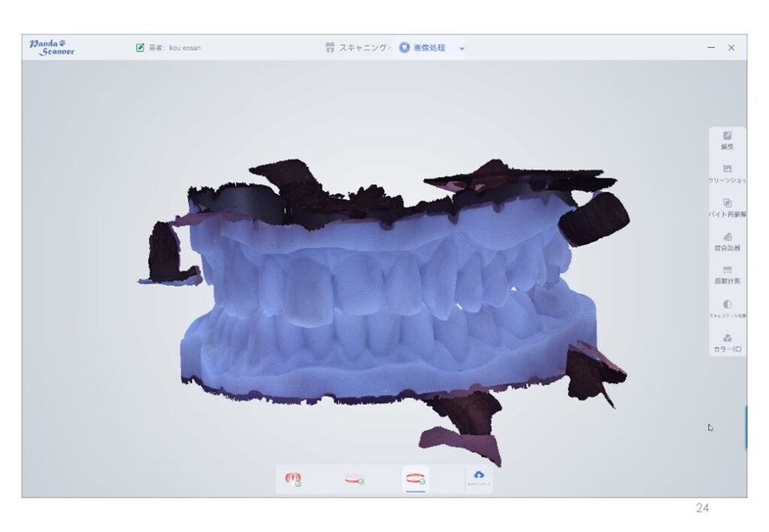Select the バイト再調整 bite readjust tool

click(x=727, y=207)
